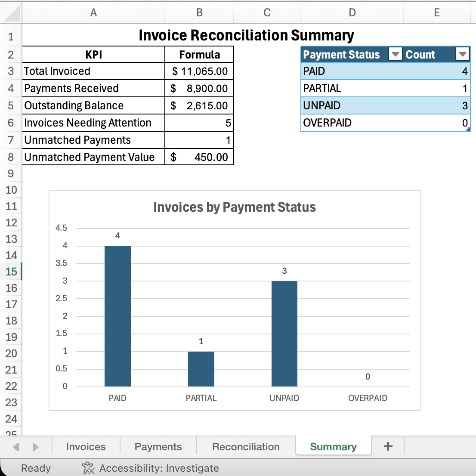Click the UNPAID table row cell
This screenshot has width=476, height=476.
pyautogui.click(x=352, y=105)
